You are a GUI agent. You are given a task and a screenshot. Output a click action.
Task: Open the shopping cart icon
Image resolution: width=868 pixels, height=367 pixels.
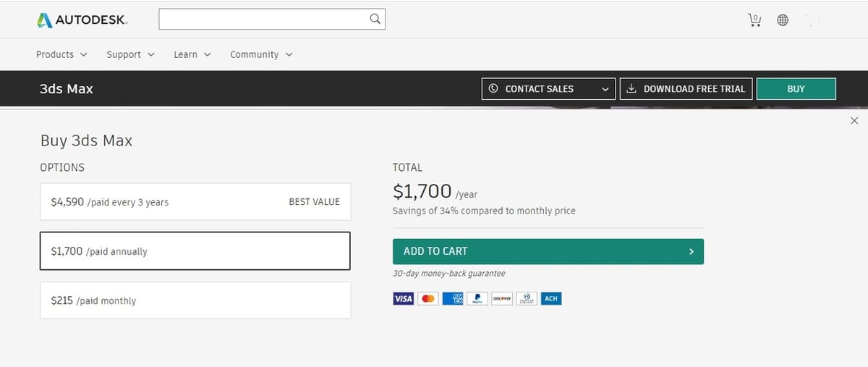pos(754,20)
